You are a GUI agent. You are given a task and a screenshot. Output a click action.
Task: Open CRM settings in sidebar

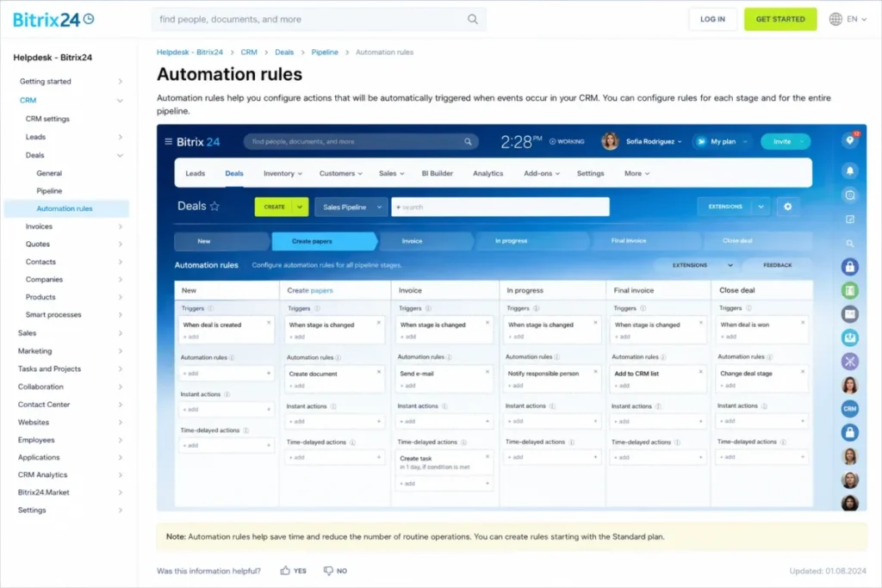[x=47, y=119]
